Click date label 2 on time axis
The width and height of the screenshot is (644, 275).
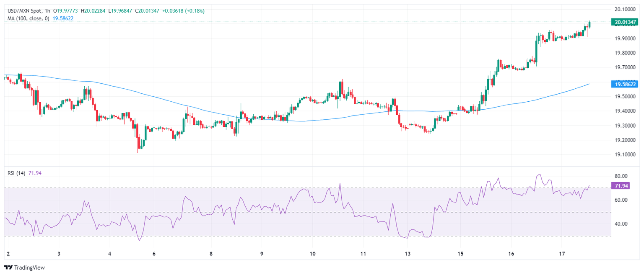pos(8,254)
